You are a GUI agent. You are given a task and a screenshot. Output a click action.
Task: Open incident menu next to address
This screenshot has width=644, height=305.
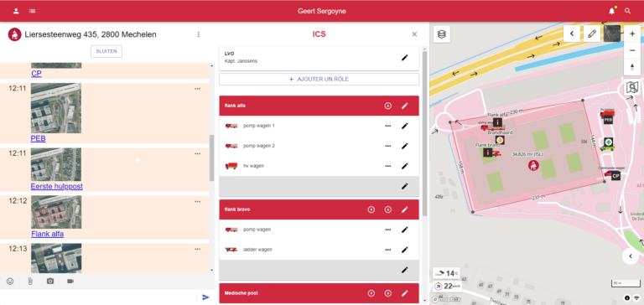pos(199,34)
